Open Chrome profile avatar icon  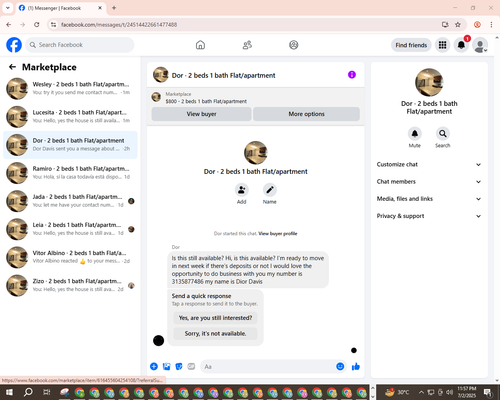(x=477, y=25)
